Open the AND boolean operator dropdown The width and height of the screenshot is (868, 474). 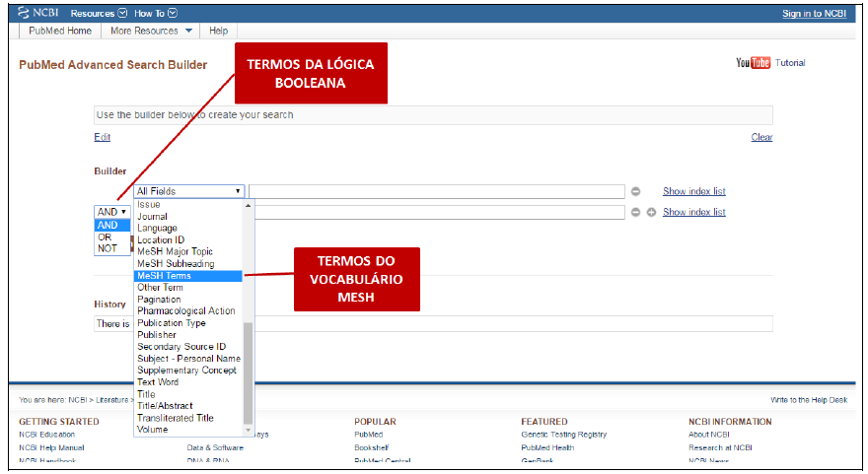click(x=111, y=212)
